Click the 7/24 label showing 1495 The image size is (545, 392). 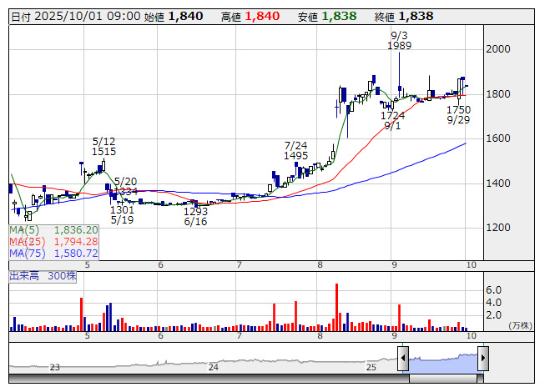pos(296,150)
